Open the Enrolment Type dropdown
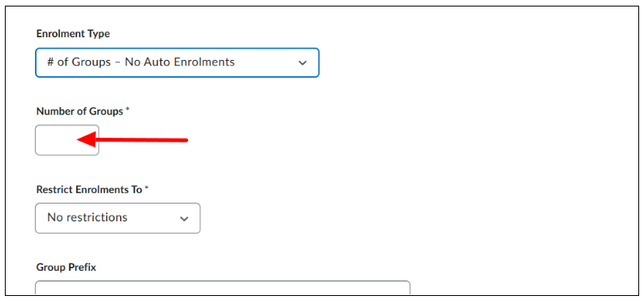 (178, 62)
